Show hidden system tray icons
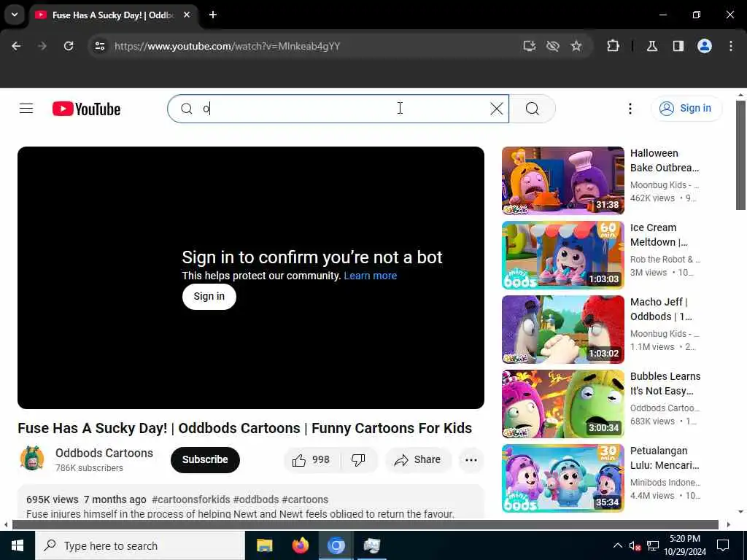Screen dimensions: 747x560 [617, 545]
